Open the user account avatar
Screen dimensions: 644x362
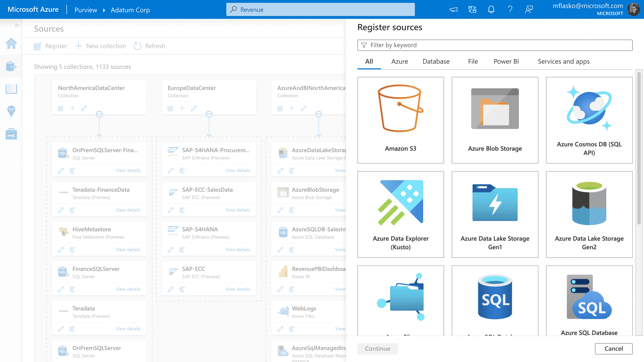[x=633, y=9]
